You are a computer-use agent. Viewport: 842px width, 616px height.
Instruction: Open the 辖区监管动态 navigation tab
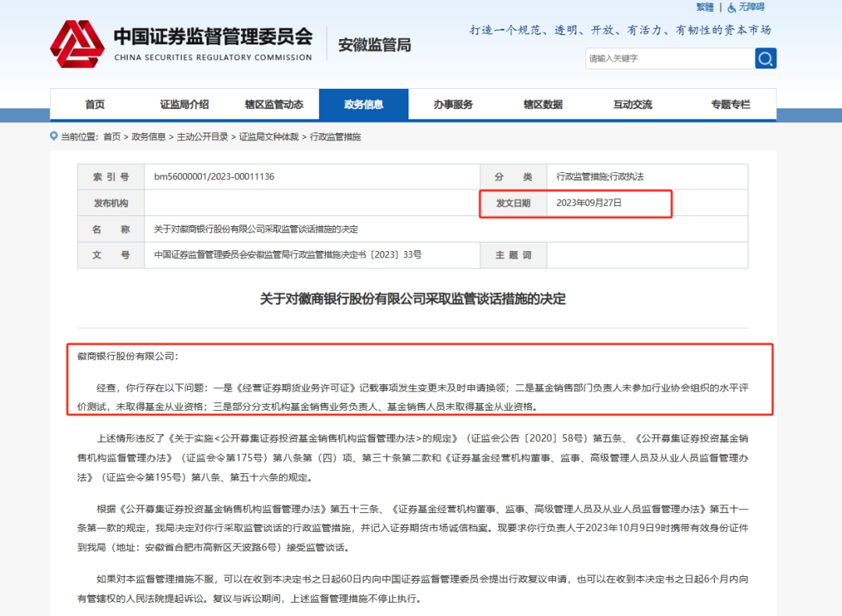point(274,104)
